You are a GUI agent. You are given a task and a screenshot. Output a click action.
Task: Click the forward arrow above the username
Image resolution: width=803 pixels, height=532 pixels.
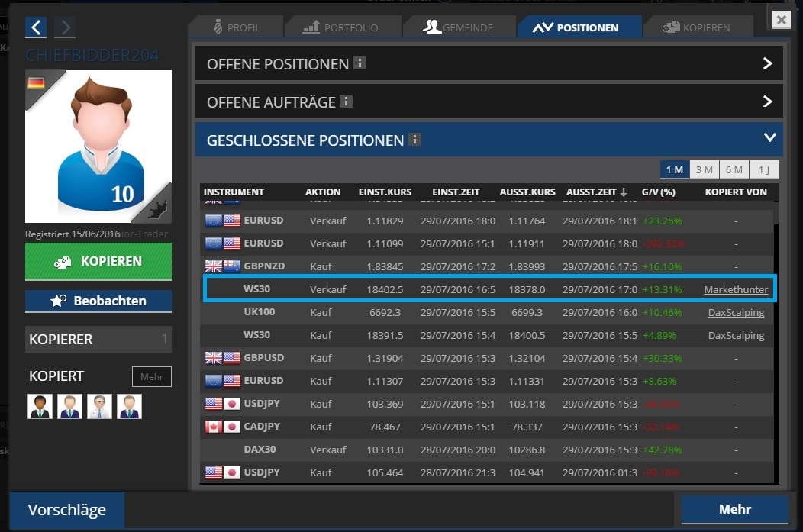pyautogui.click(x=65, y=28)
